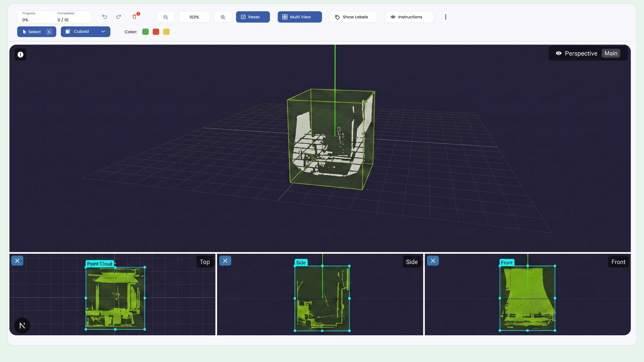Pick the green color swatch

(x=145, y=32)
